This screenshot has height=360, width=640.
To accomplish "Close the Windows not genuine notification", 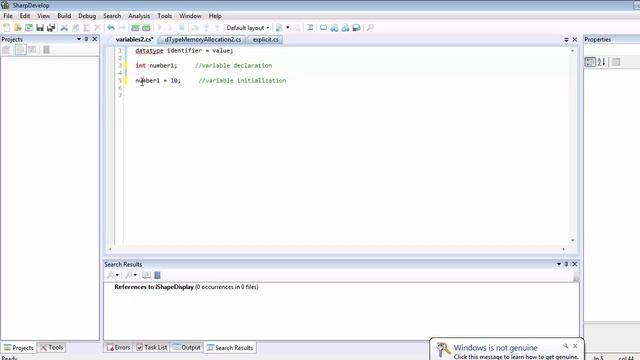I will point(575,346).
